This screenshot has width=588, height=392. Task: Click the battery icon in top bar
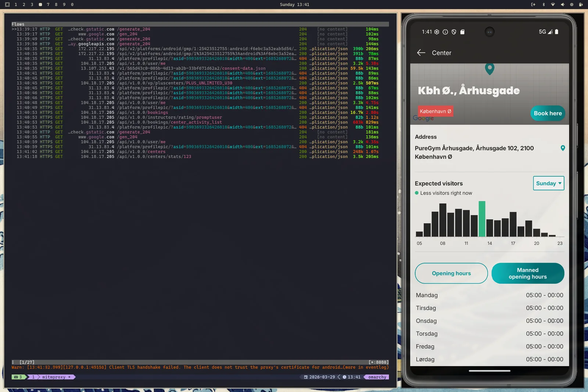[x=581, y=4]
